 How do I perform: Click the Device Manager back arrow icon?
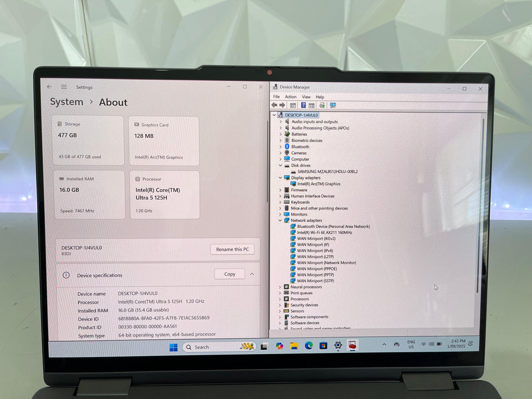pyautogui.click(x=274, y=105)
